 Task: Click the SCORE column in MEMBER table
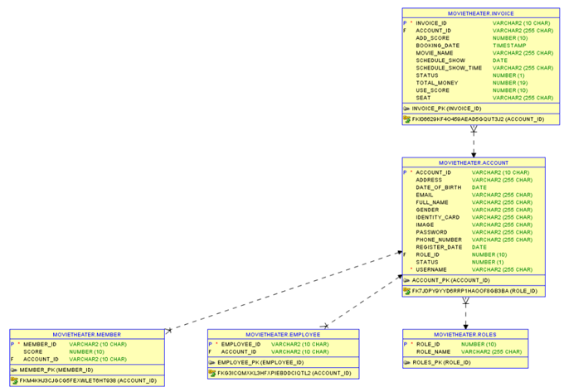point(32,351)
